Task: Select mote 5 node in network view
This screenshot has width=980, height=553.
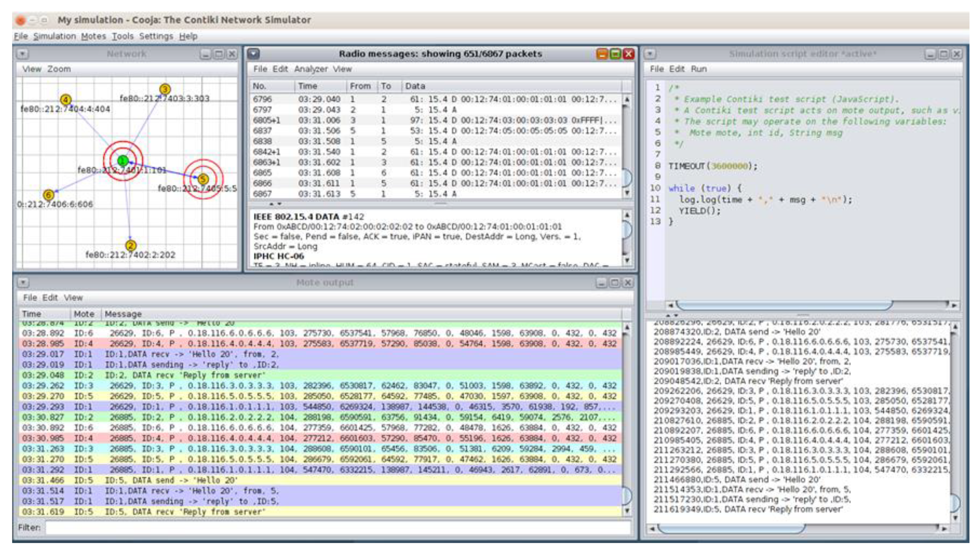Action: [x=203, y=179]
